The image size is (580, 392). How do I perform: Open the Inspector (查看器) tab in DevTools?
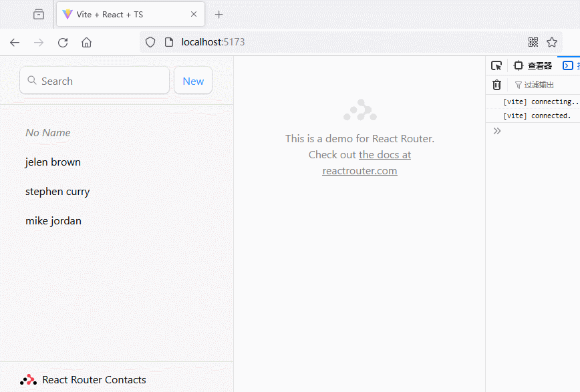tap(533, 65)
